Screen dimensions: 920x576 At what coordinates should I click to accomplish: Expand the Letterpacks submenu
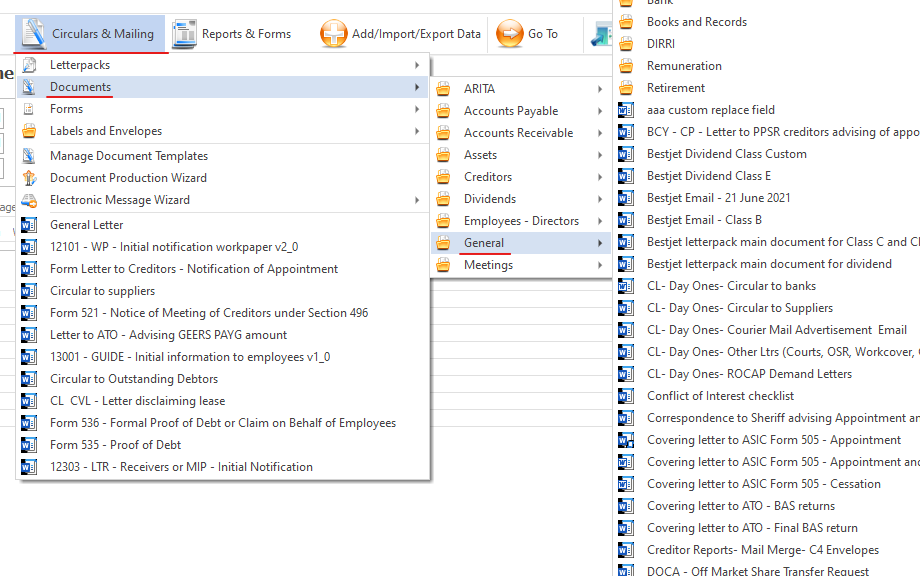coord(80,64)
